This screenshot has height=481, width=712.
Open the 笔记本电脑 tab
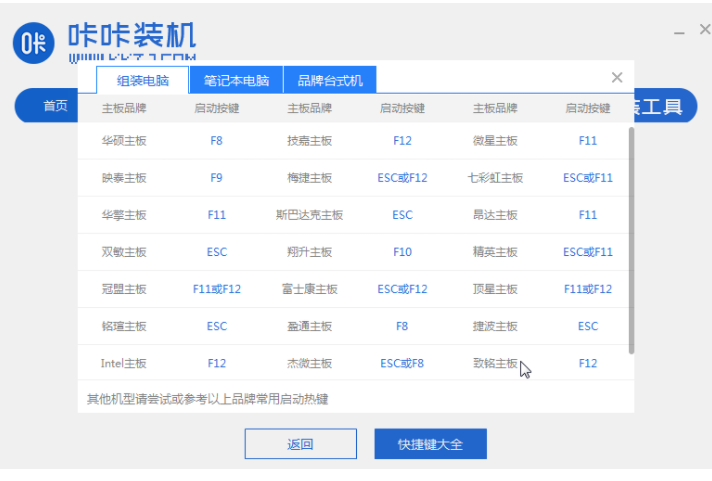[236, 81]
